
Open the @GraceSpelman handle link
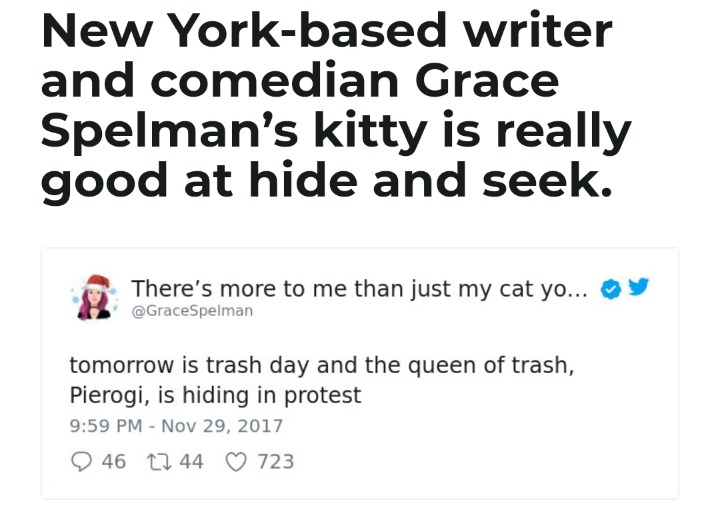pos(192,311)
